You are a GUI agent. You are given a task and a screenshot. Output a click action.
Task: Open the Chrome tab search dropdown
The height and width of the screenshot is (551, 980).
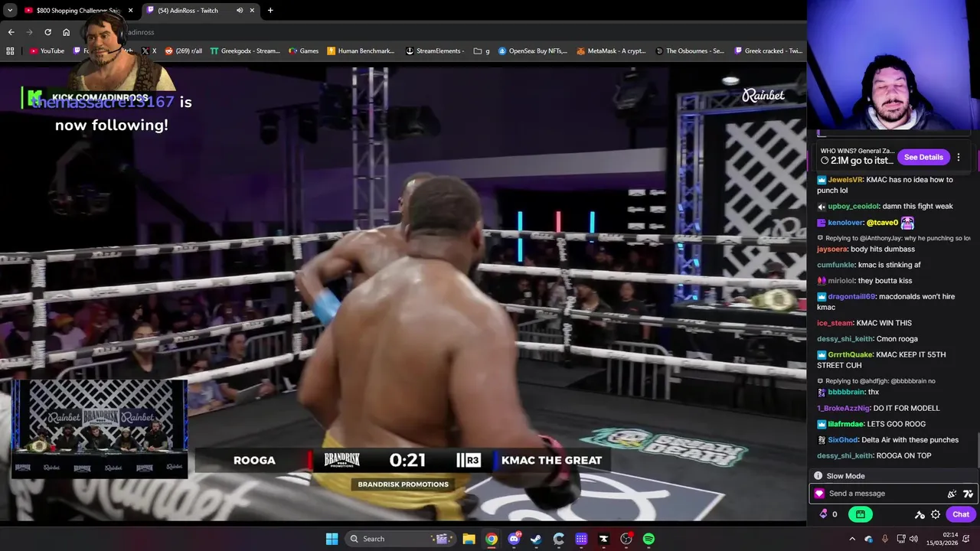(x=10, y=10)
